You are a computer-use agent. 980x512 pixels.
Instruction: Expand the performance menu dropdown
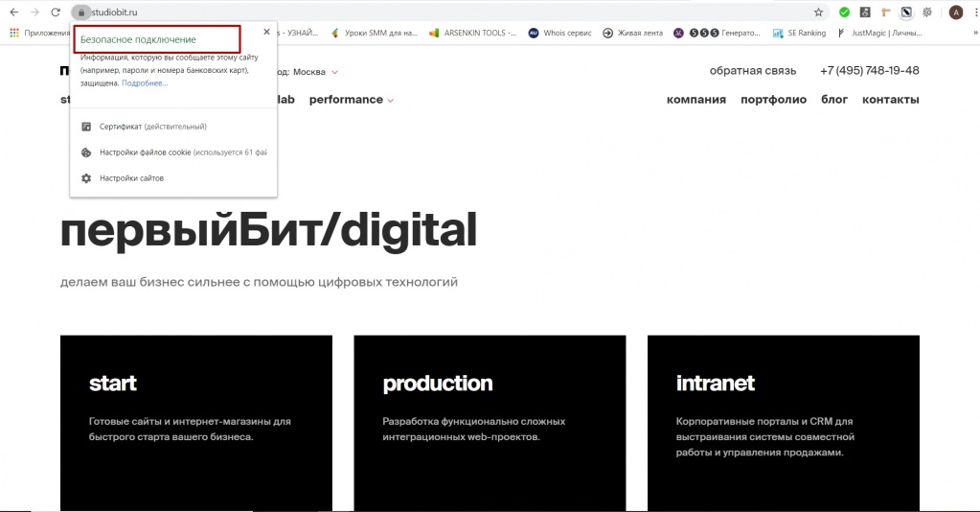[352, 100]
